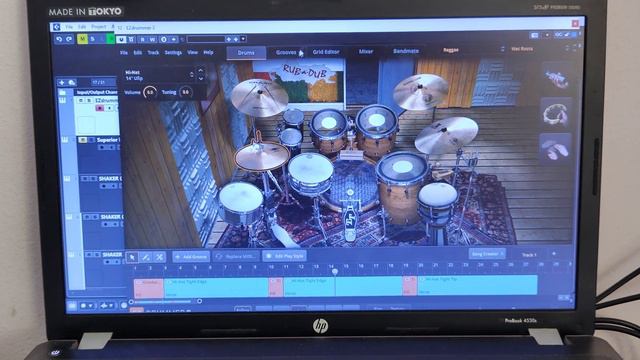Screen dimensions: 640x360
Task: Click the hi-hat cymbals
Action: point(262,156)
